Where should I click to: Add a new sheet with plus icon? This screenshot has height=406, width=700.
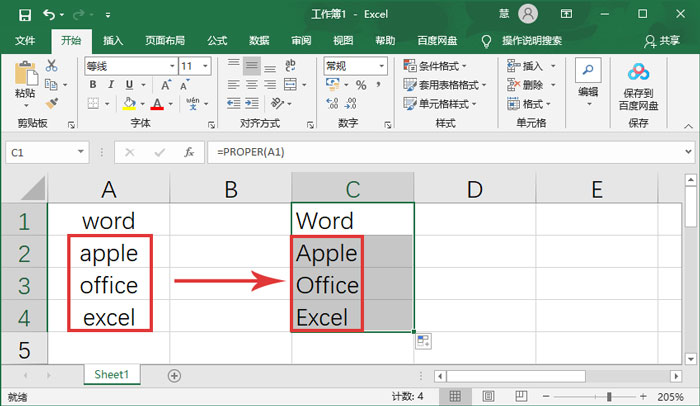click(174, 375)
